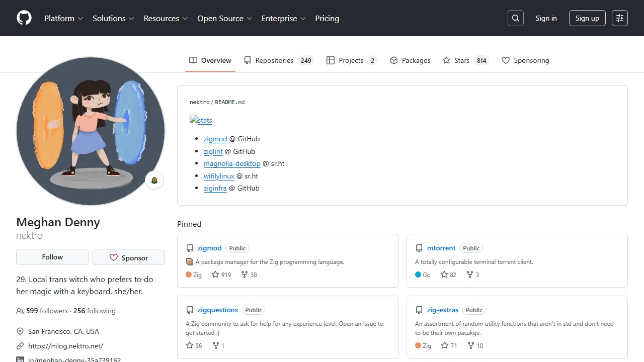
Task: Open the Platform dropdown menu
Action: (x=59, y=18)
